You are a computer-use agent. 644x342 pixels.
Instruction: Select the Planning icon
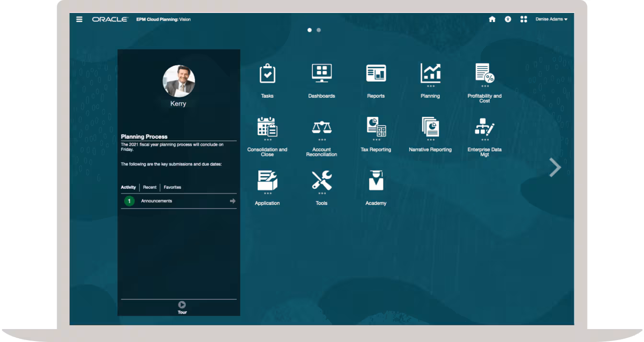(430, 72)
